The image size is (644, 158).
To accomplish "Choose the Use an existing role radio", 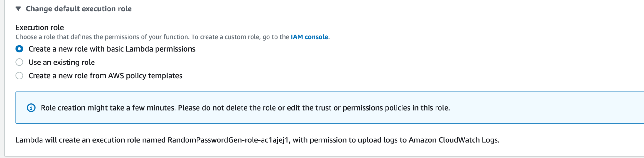I will click(19, 62).
